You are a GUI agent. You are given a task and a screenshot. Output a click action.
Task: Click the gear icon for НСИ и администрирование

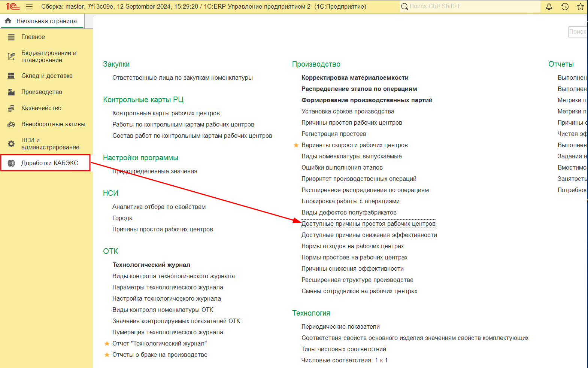click(11, 144)
